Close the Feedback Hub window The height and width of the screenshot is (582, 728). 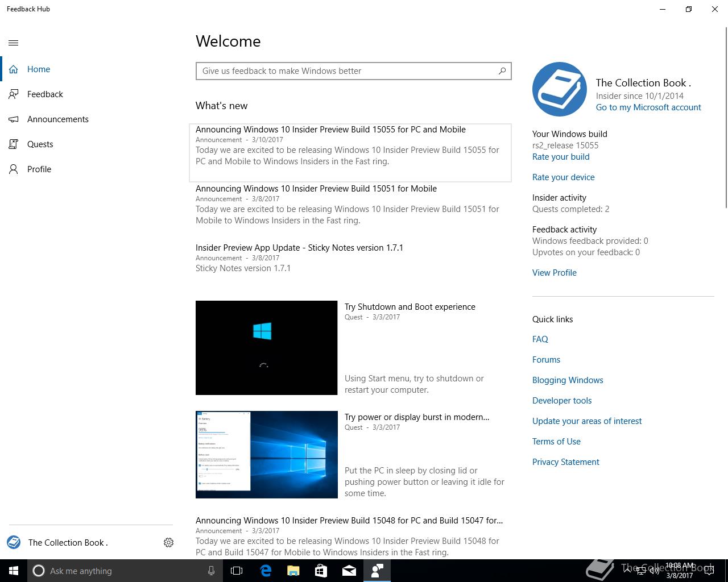coord(715,9)
